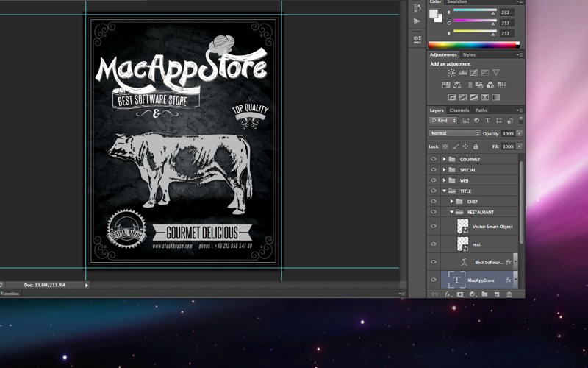Add a Channel Mixer adjustment
Image resolution: width=588 pixels, height=368 pixels.
click(x=490, y=85)
